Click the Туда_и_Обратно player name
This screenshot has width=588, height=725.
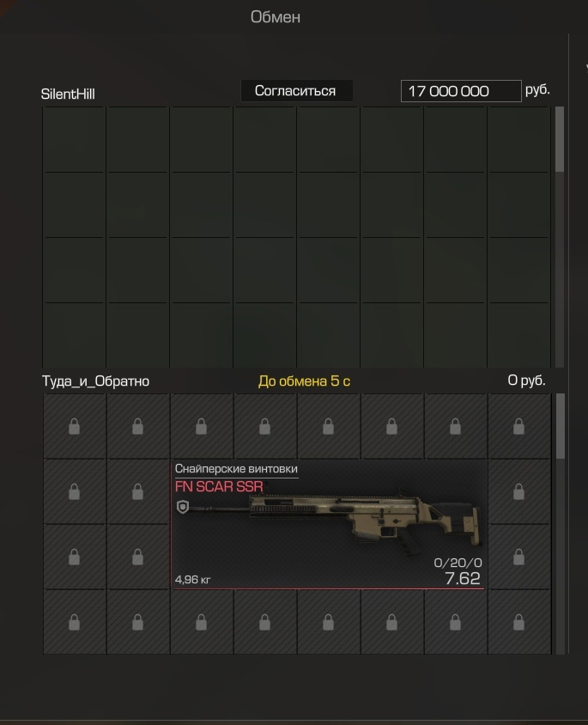tap(95, 381)
